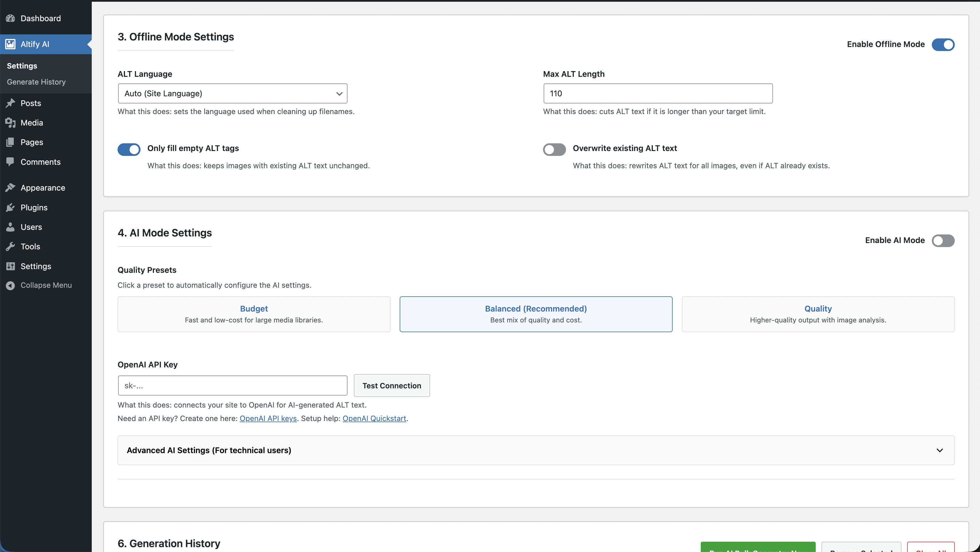The width and height of the screenshot is (980, 552).
Task: Select the Quality preset card
Action: pyautogui.click(x=817, y=314)
